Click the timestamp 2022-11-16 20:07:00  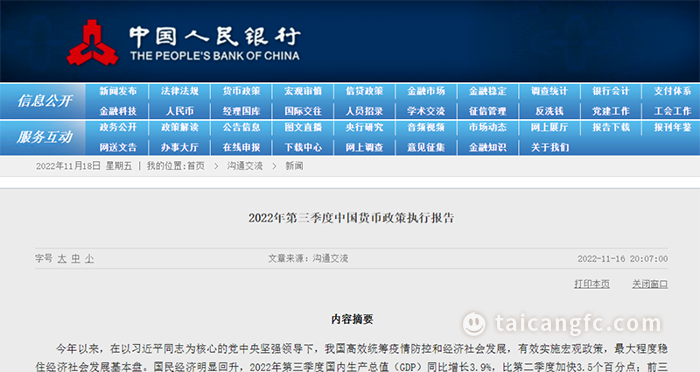click(x=623, y=259)
